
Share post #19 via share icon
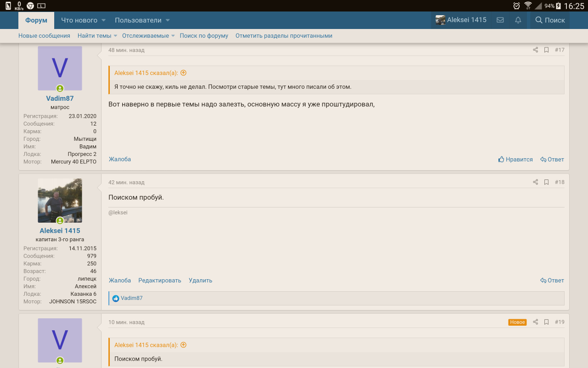pos(535,322)
